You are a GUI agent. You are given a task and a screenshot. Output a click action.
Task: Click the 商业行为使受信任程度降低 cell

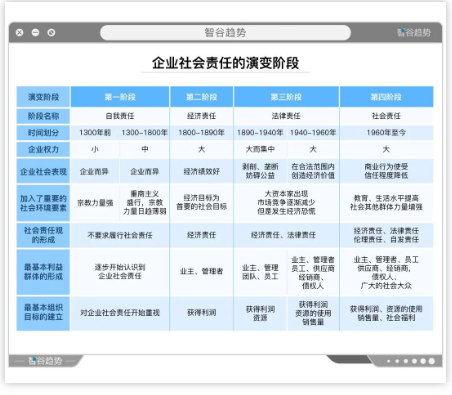(386, 171)
